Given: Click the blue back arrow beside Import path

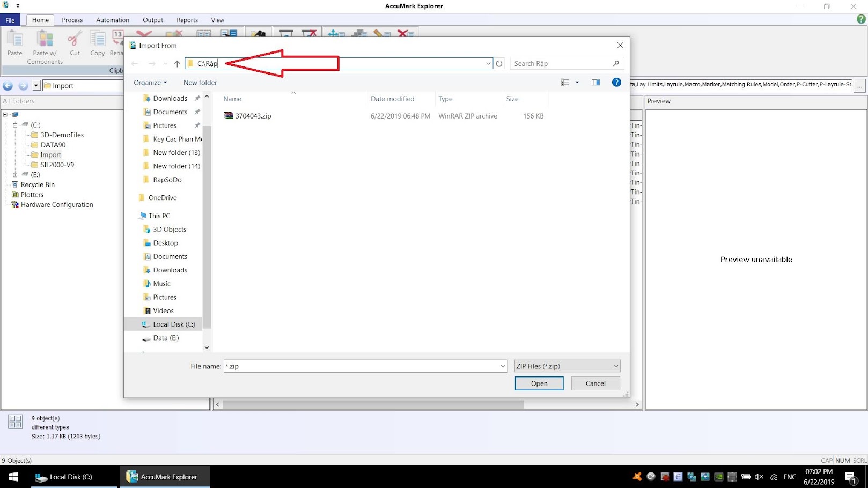Looking at the screenshot, I should coord(8,86).
